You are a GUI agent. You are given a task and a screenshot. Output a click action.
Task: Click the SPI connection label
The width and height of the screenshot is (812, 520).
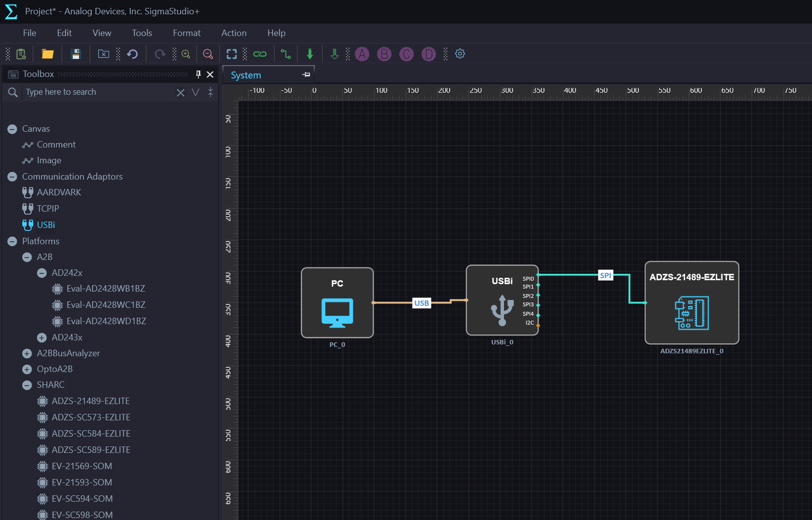point(605,275)
